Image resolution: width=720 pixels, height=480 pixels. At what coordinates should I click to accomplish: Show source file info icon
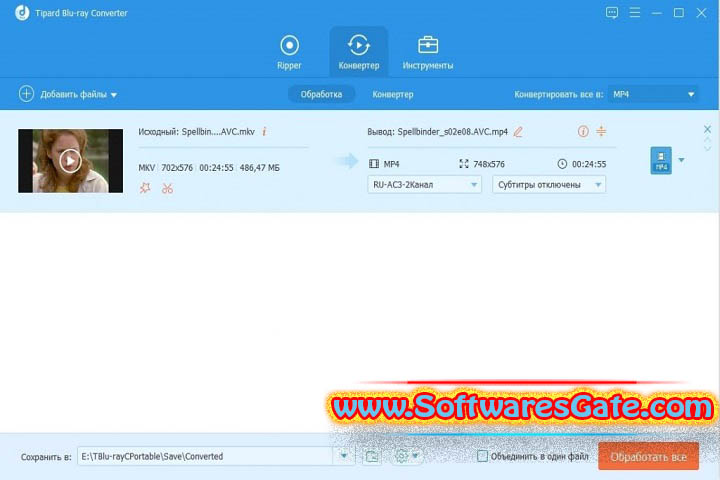pyautogui.click(x=264, y=132)
